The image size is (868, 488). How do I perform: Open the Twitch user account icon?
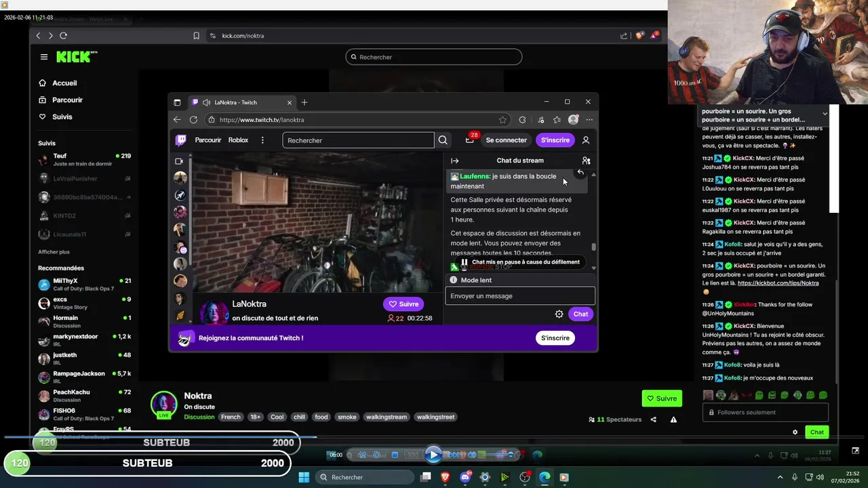click(x=586, y=140)
